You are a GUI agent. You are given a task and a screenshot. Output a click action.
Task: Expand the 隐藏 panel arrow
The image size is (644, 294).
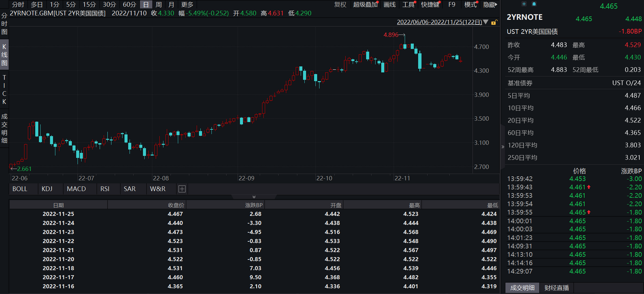coord(490,5)
